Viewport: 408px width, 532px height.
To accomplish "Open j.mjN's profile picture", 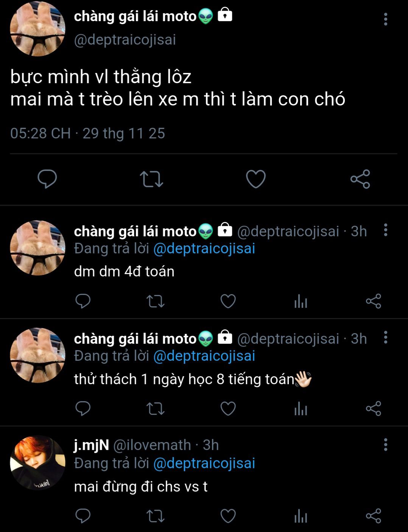I will click(x=37, y=463).
